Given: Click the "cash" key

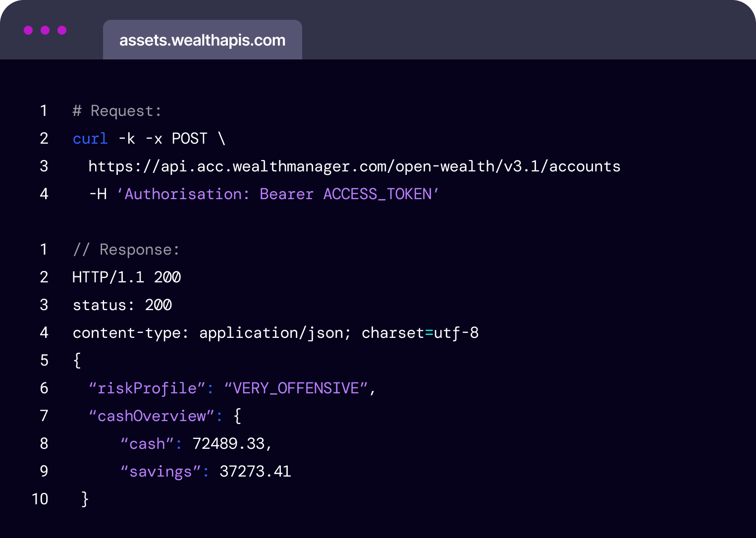Looking at the screenshot, I should click(147, 444).
